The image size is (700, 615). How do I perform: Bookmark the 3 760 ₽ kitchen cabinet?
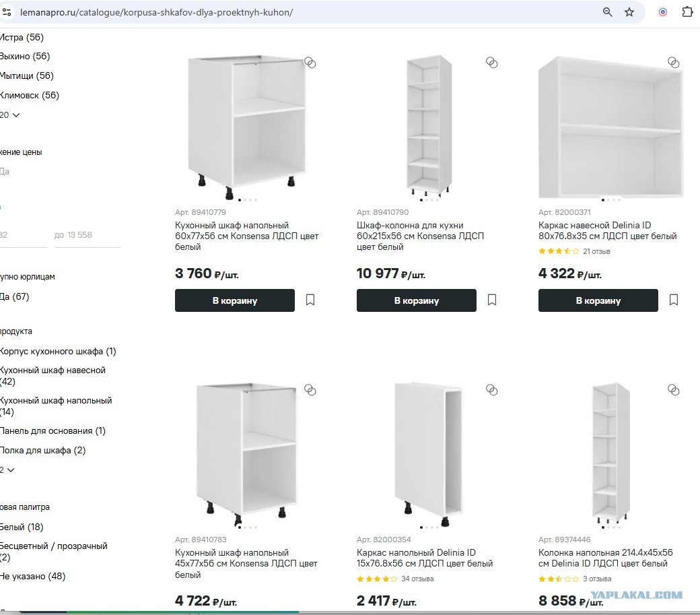click(310, 300)
